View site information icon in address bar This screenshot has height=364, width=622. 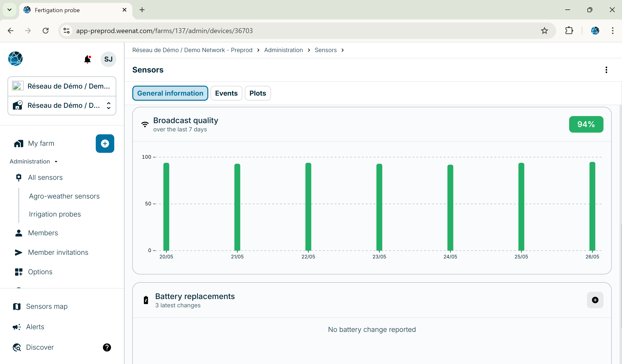click(x=67, y=31)
